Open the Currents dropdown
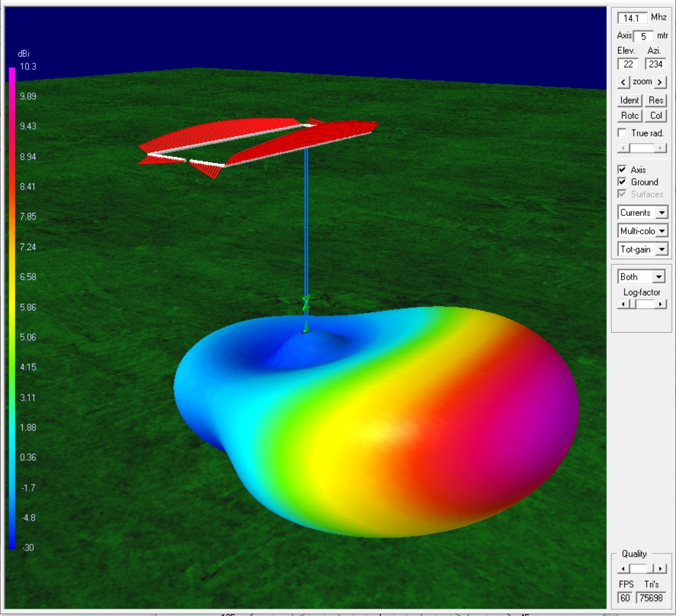The width and height of the screenshot is (676, 616). point(661,213)
